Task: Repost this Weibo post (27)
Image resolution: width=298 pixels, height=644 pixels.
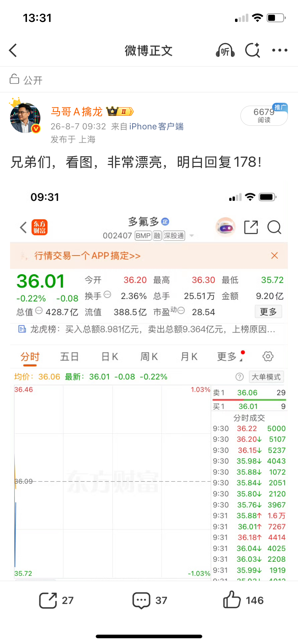Action: [57, 601]
